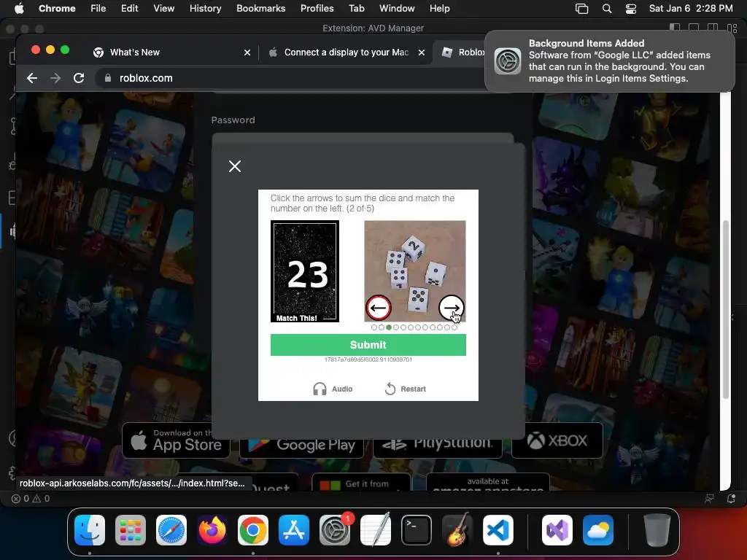The width and height of the screenshot is (747, 560).
Task: Open Visual Studio from the Dock
Action: point(557,530)
